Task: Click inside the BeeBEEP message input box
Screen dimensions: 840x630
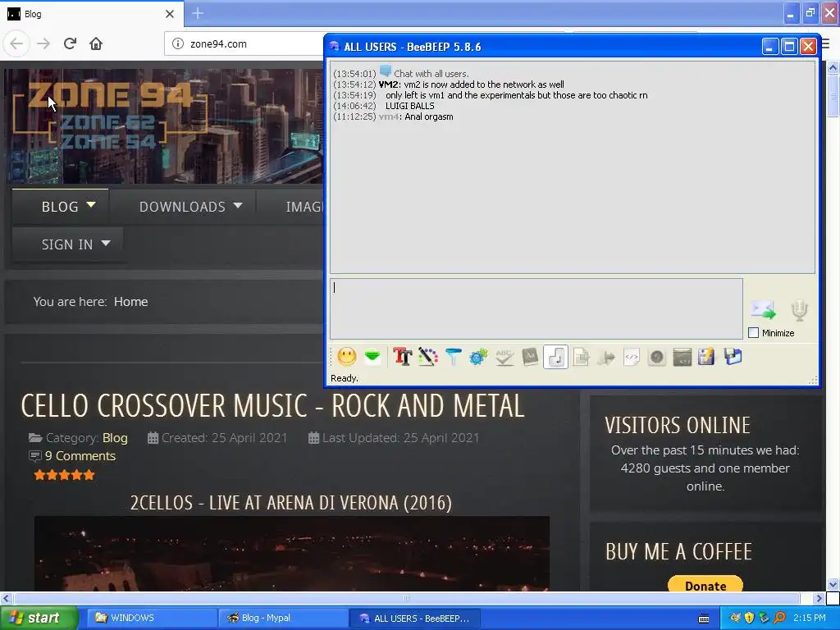Action: pyautogui.click(x=536, y=308)
